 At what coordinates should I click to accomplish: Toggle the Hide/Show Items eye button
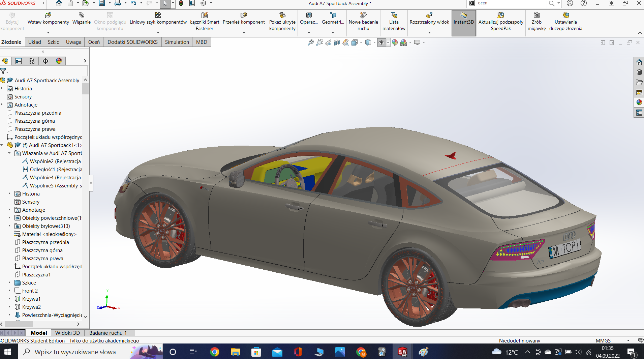381,42
